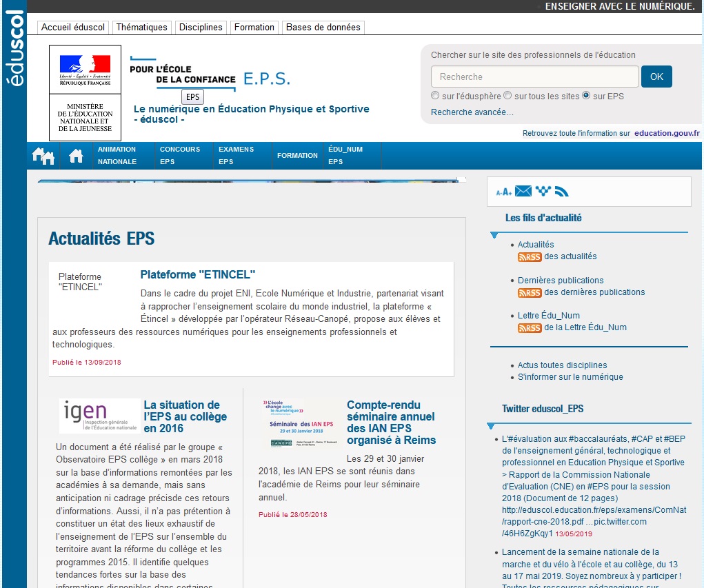Switch to the Thématiques top tab

(x=141, y=28)
